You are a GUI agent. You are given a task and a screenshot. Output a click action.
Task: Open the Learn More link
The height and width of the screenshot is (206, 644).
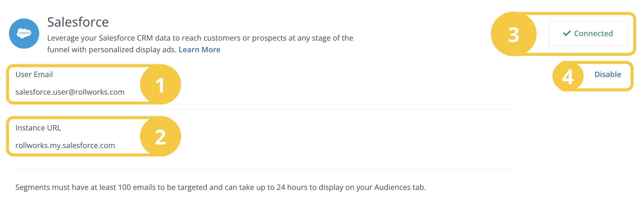coord(199,50)
